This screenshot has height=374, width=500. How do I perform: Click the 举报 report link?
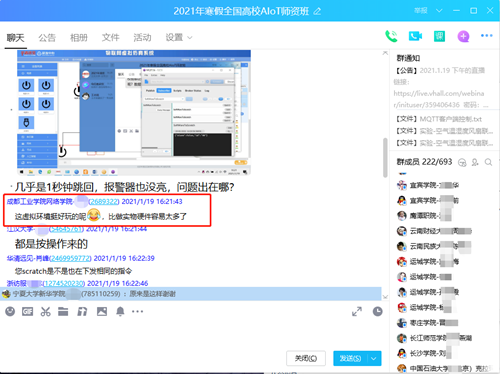coord(421,11)
